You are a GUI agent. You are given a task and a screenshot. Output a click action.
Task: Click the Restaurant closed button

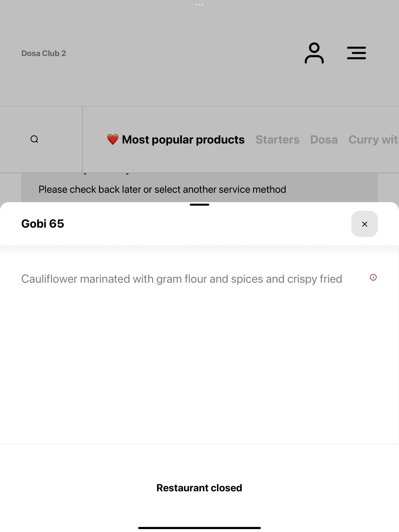click(199, 488)
